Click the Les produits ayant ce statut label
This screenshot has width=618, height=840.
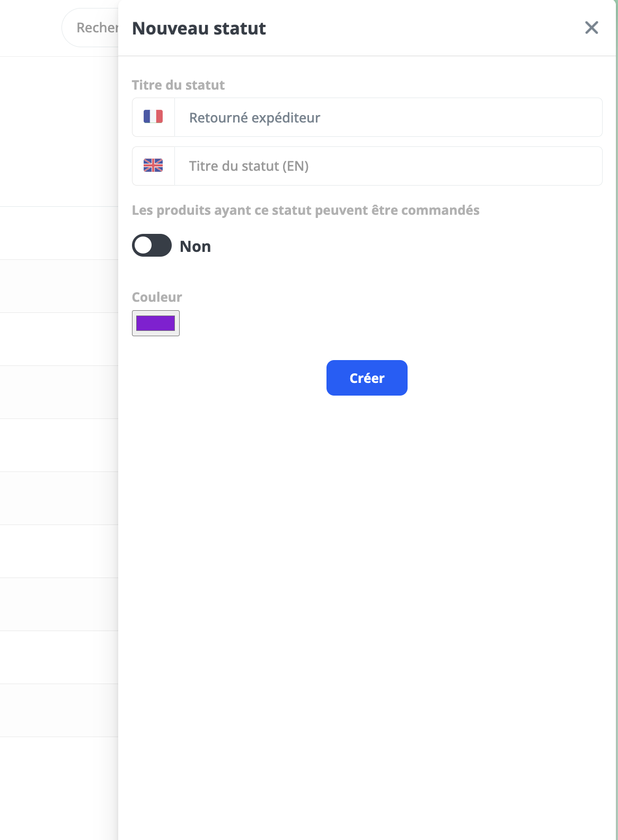(x=305, y=211)
